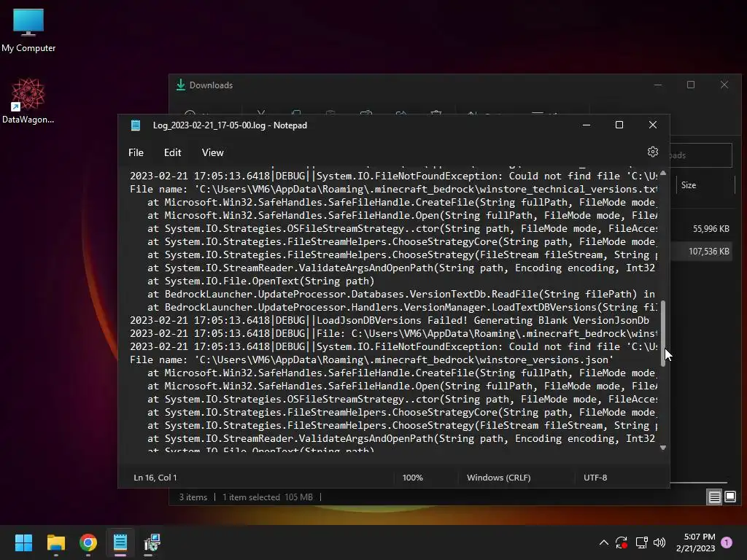Click the Notepad icon in title bar

click(x=136, y=125)
